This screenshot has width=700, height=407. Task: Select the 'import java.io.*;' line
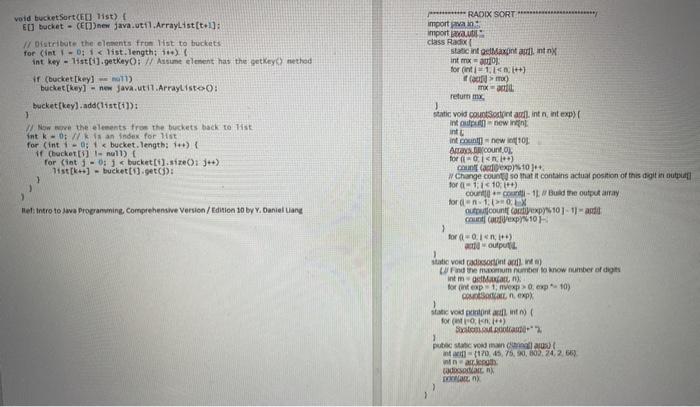[x=453, y=24]
